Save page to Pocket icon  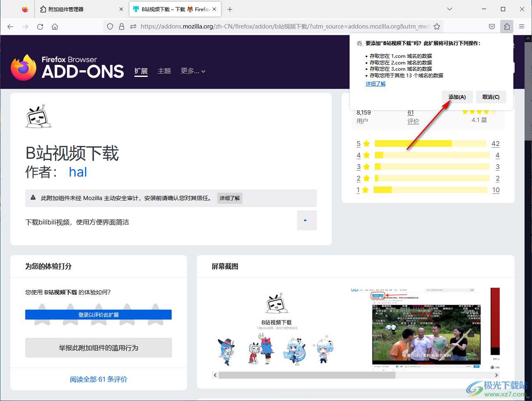(492, 26)
